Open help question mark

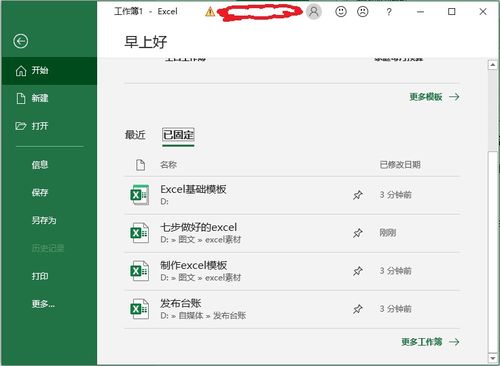[389, 12]
